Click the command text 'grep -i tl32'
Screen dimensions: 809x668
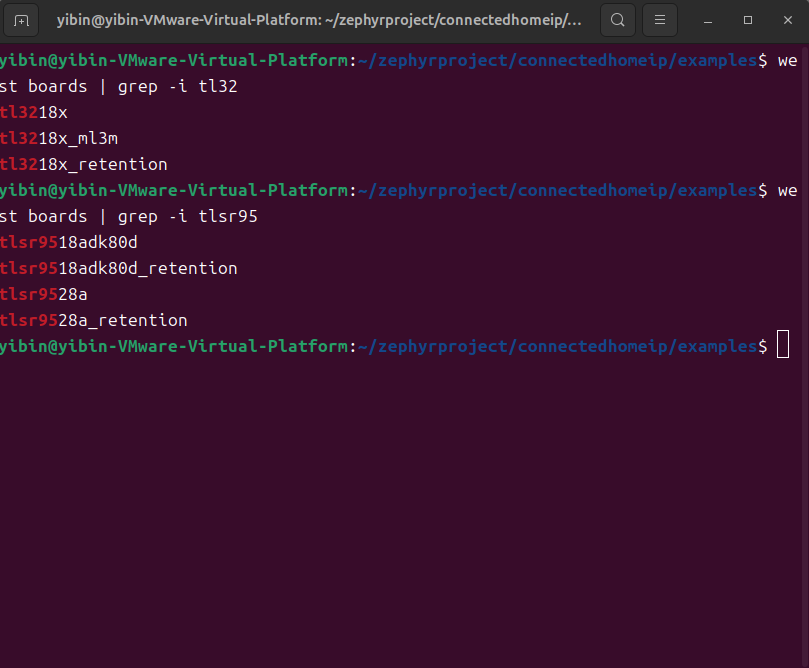pos(177,87)
